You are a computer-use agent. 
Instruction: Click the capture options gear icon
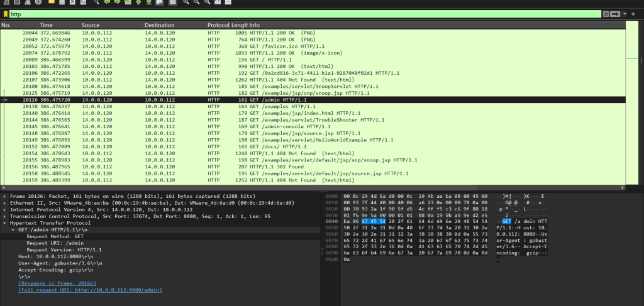(38, 3)
